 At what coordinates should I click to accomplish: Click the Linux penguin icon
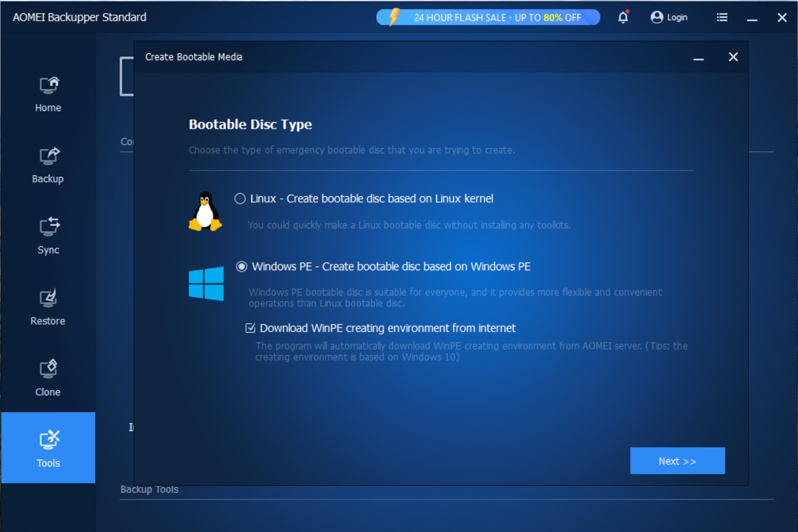coord(205,211)
